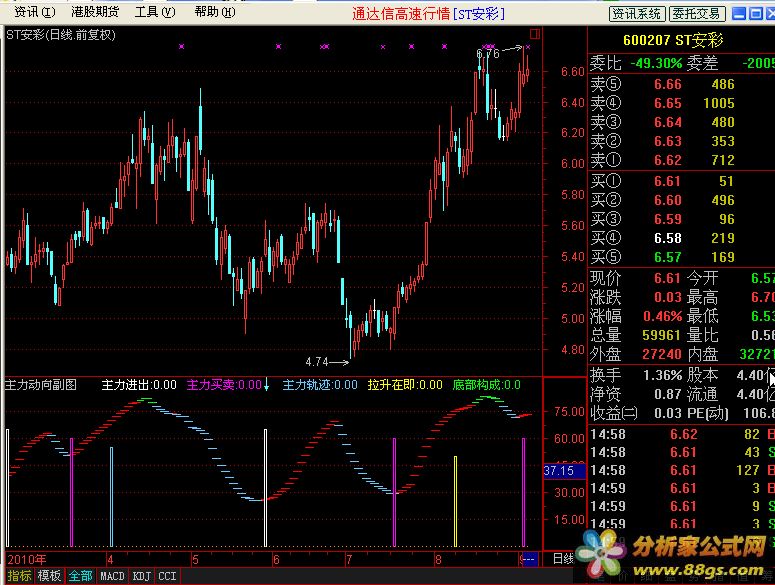Click the 现价 value 6.61
The image size is (775, 585).
click(x=668, y=278)
